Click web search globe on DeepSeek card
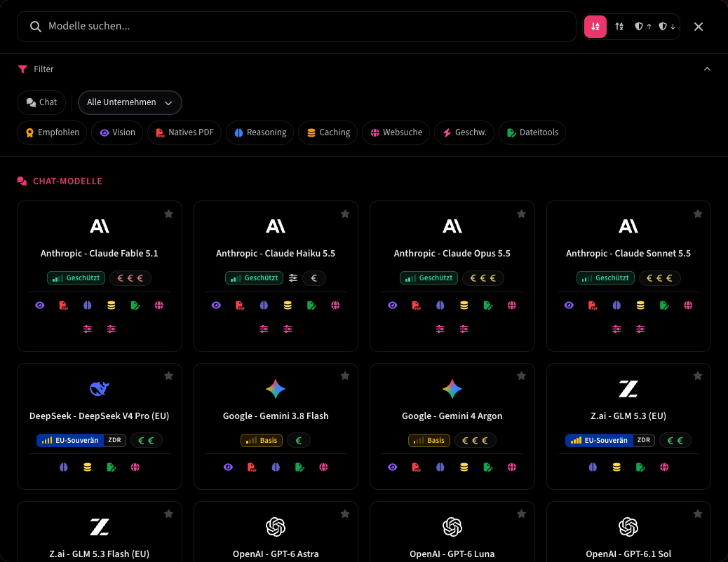 point(135,467)
